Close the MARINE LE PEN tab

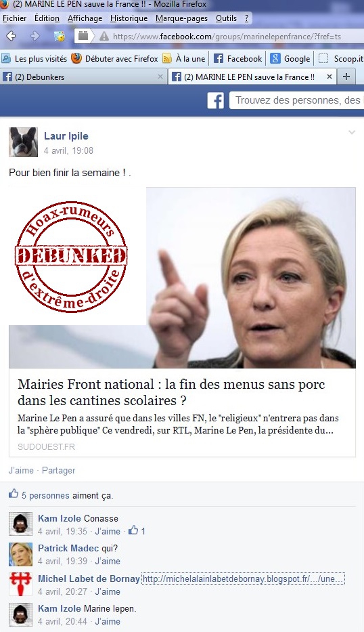329,77
